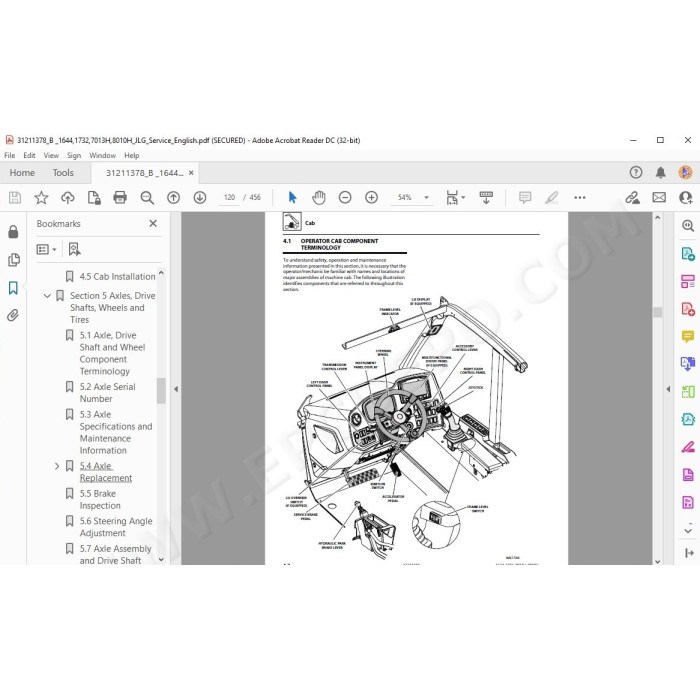Open the Help question mark icon
700x700 pixels.
[x=636, y=172]
